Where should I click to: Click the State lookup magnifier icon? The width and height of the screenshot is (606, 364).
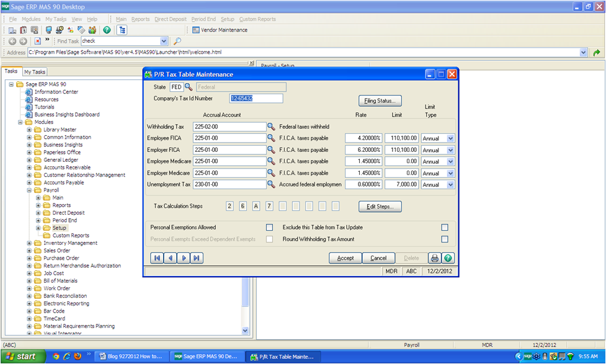tap(189, 87)
